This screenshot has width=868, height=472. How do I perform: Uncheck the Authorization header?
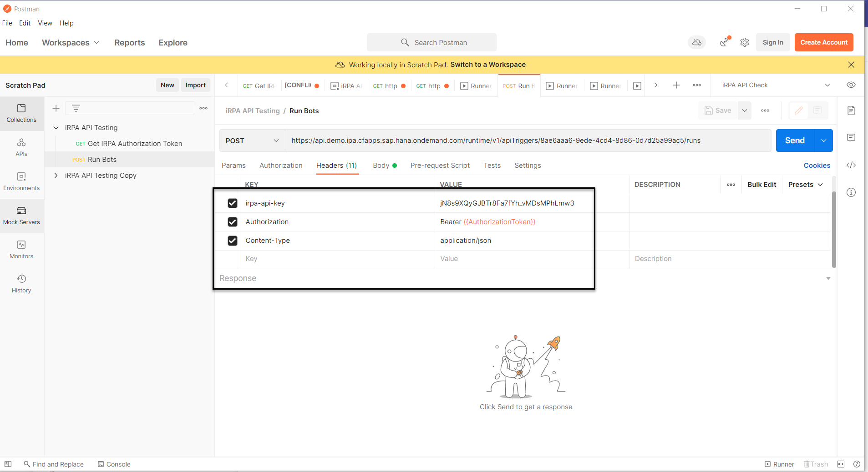click(233, 222)
